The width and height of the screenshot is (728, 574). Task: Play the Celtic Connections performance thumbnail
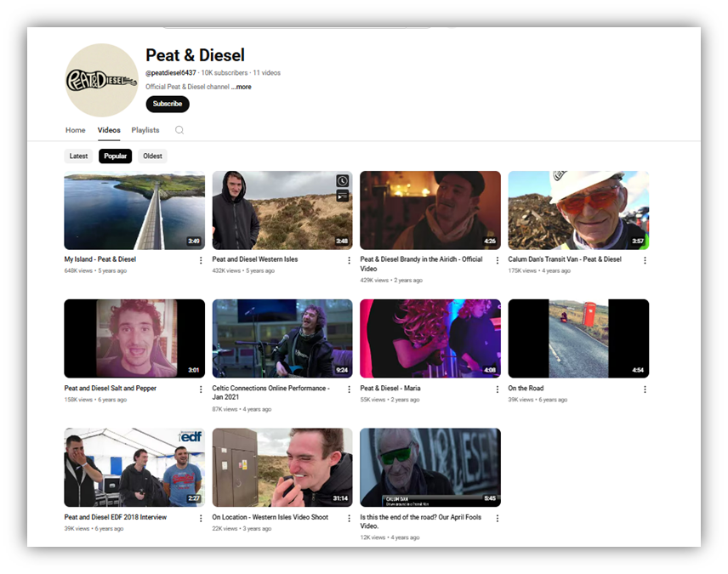[282, 338]
